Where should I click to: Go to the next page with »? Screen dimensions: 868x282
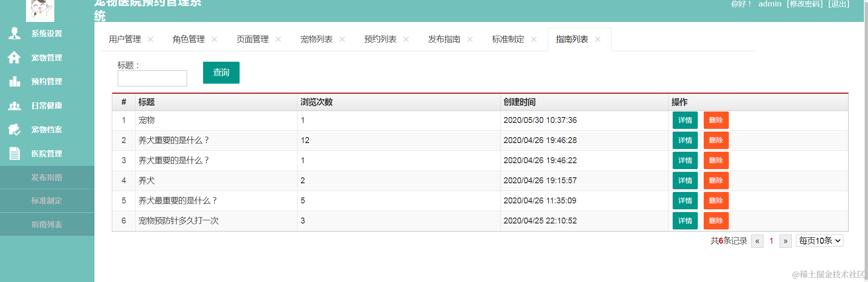tap(785, 241)
